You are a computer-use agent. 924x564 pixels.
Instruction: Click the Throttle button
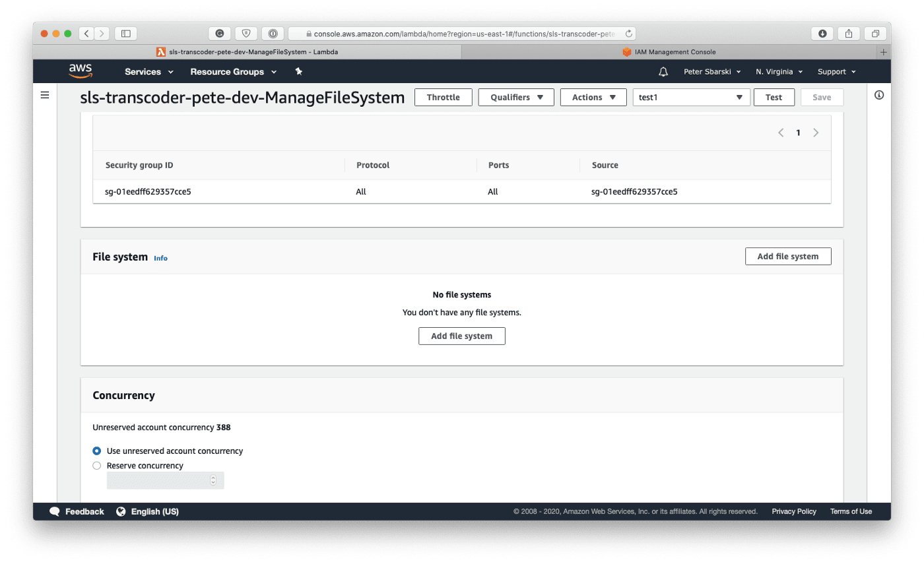[444, 97]
